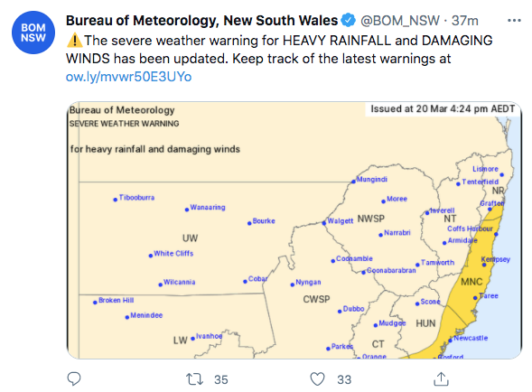
Task: Click the Newcastle label on map
Action: (471, 338)
